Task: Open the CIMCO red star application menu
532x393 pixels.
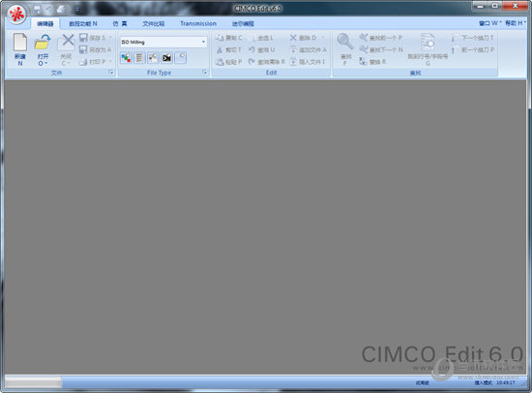Action: (17, 15)
